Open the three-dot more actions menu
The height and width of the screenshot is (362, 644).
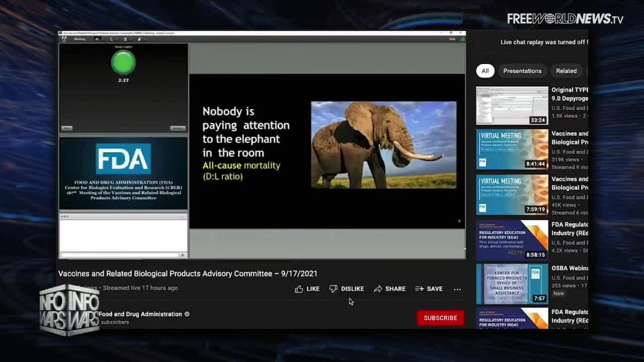click(x=457, y=289)
